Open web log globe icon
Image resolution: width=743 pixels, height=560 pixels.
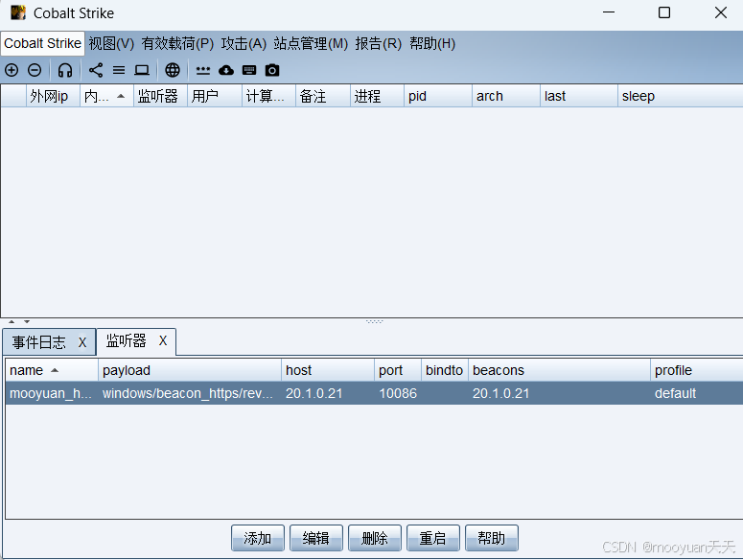coord(173,70)
